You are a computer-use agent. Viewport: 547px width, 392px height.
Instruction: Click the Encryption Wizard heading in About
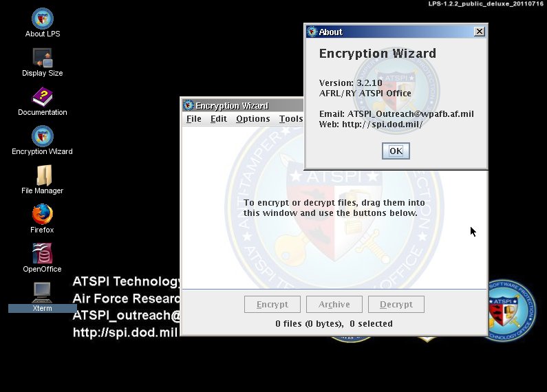pos(378,54)
